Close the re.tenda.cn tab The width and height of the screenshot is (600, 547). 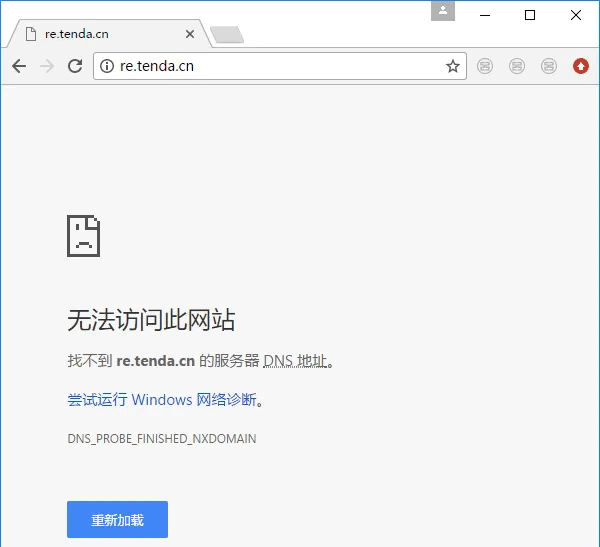[190, 34]
